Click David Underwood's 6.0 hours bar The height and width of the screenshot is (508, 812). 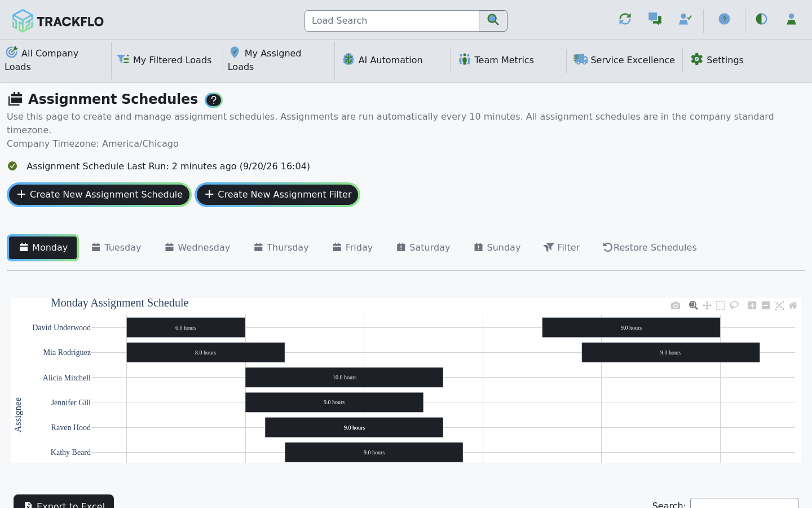coord(186,327)
